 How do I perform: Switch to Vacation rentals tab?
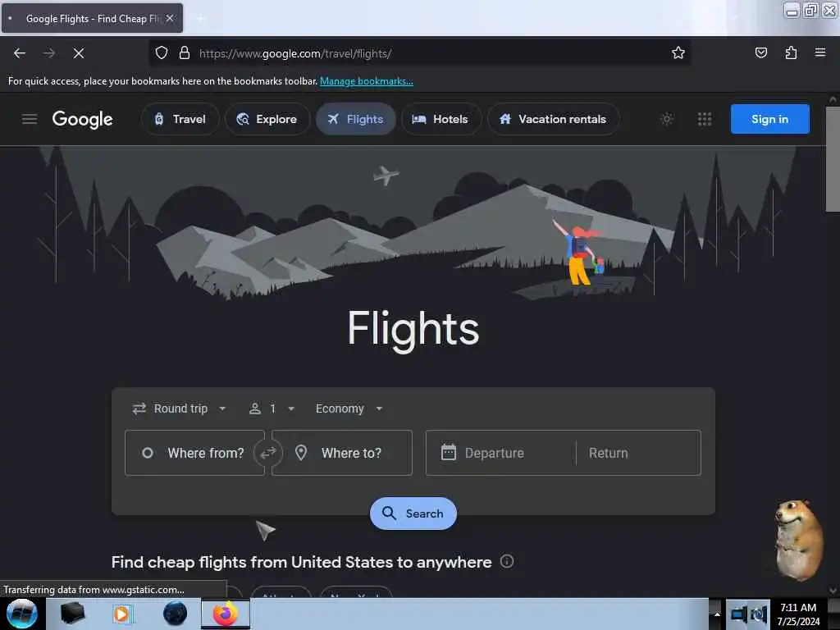(554, 119)
